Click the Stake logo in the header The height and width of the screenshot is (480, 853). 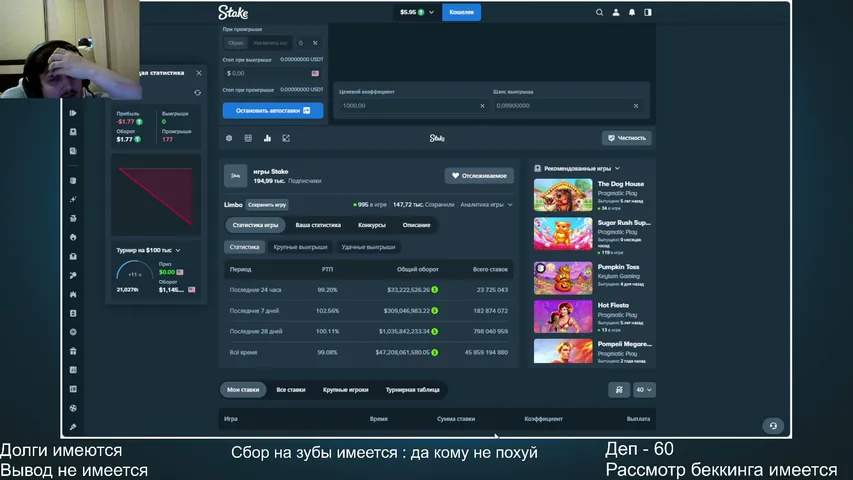(233, 12)
